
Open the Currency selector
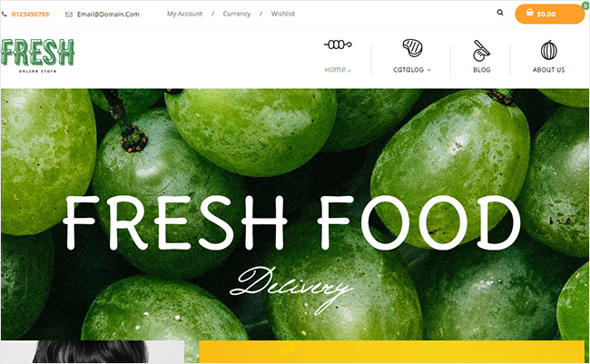(x=237, y=14)
